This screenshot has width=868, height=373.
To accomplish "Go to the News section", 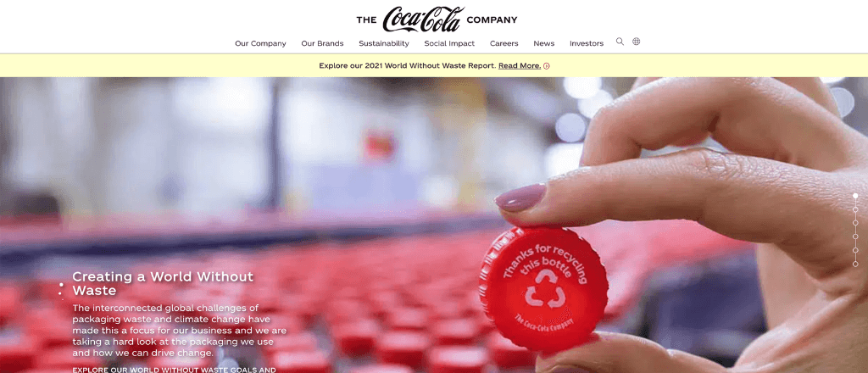I will pyautogui.click(x=543, y=43).
